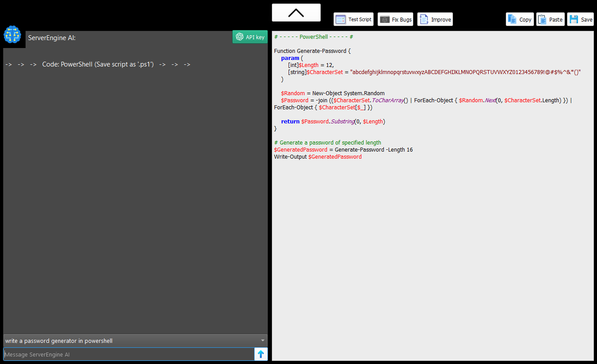Paste code into the editor
Image resolution: width=597 pixels, height=364 pixels.
[x=550, y=19]
